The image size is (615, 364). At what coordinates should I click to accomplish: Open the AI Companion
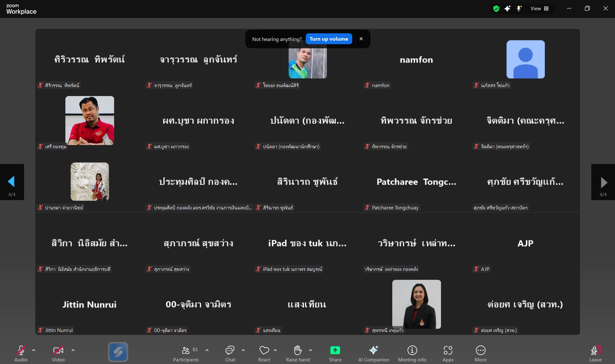point(373,353)
